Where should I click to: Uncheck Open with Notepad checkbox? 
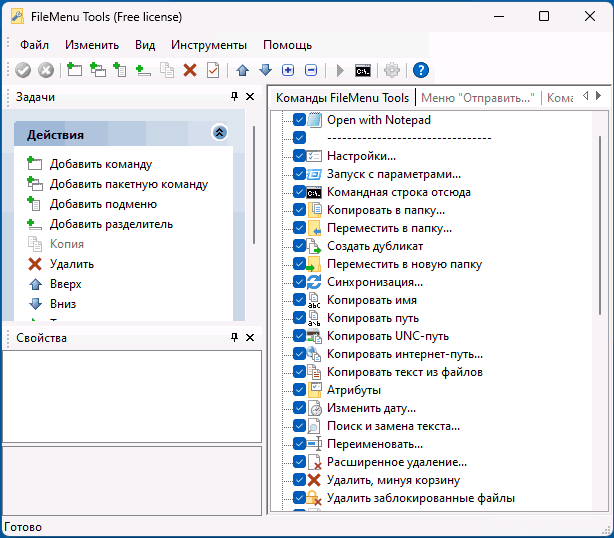click(x=300, y=119)
